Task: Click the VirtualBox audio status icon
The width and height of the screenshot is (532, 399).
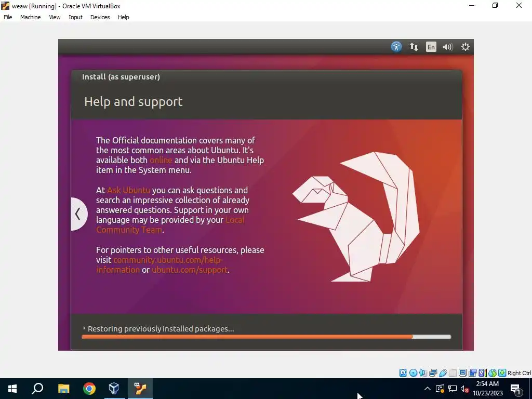Action: pyautogui.click(x=423, y=373)
